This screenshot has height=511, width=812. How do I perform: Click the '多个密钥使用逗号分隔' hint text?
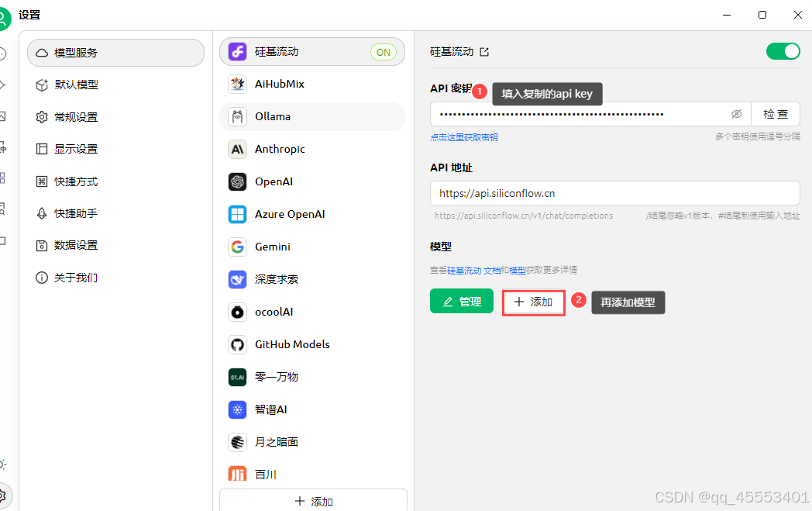coord(758,136)
